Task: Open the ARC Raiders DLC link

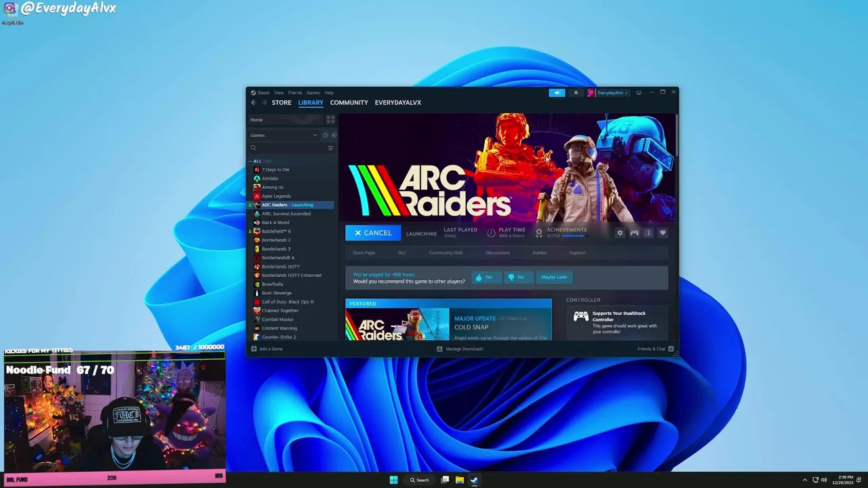Action: point(402,253)
